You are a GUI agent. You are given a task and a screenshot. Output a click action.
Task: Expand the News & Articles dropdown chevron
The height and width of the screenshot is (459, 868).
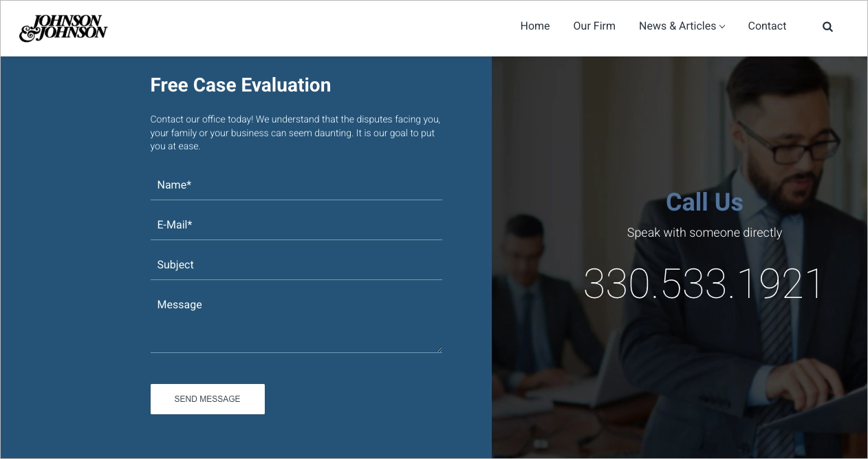[x=722, y=27]
